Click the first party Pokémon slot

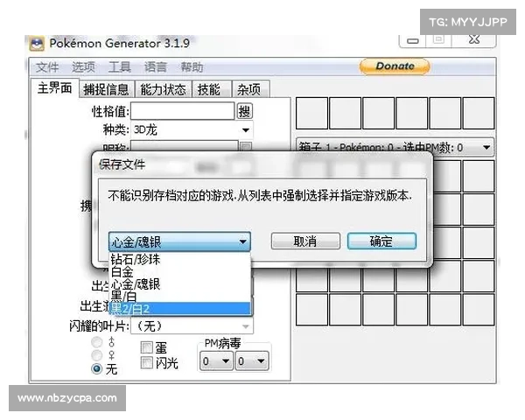(311, 113)
